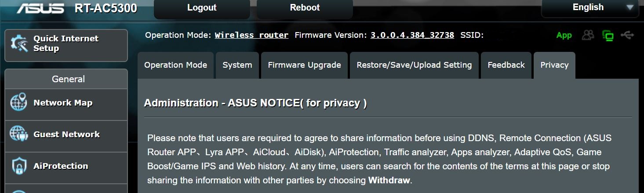Click the green network connection status icon
Image resolution: width=644 pixels, height=193 pixels.
pyautogui.click(x=608, y=36)
